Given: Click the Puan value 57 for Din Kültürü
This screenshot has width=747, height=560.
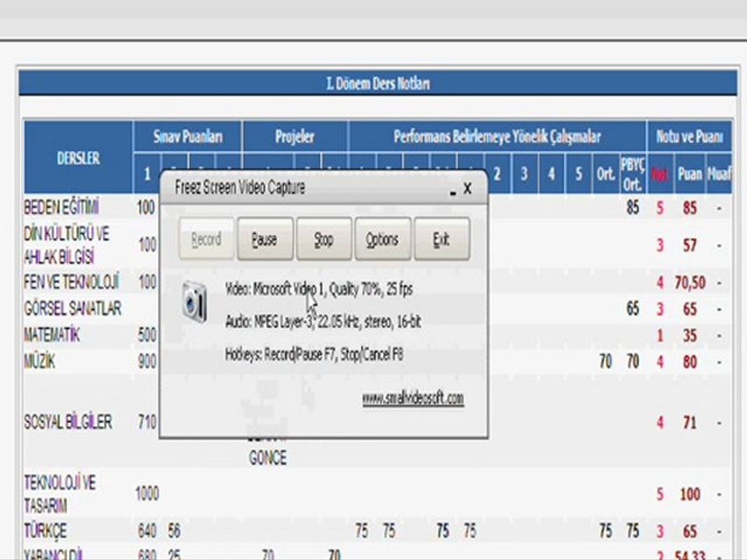Looking at the screenshot, I should click(690, 246).
